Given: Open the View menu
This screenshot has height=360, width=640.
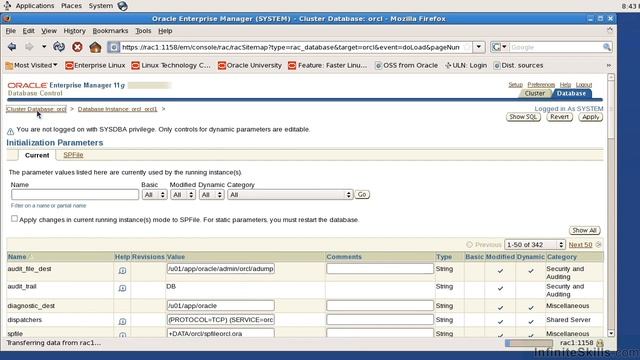Looking at the screenshot, I should [x=49, y=31].
